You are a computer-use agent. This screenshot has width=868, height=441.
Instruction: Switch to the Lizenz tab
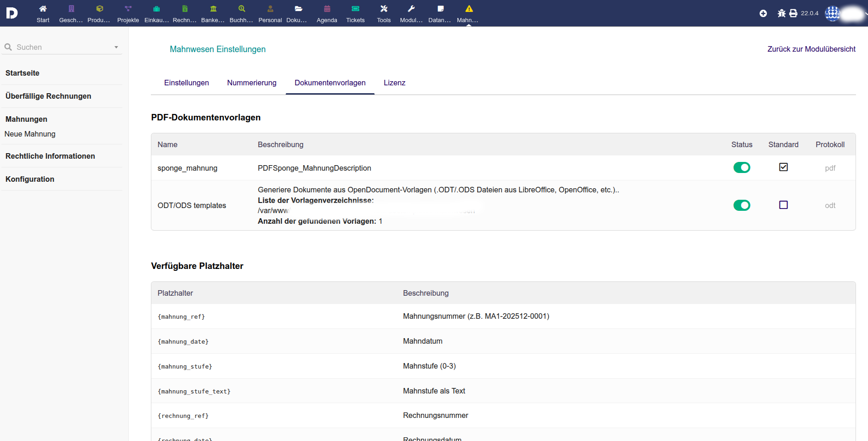point(394,83)
